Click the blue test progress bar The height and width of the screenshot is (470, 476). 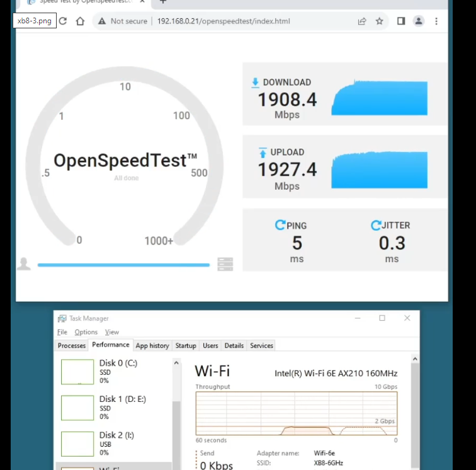tap(123, 265)
